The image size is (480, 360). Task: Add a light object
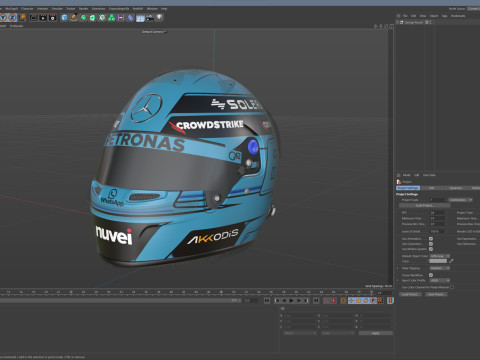pyautogui.click(x=159, y=17)
